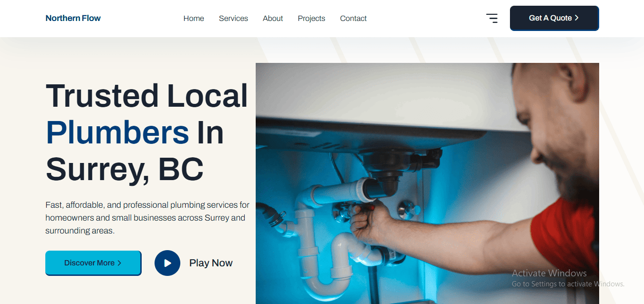644x304 pixels.
Task: Click the Play Now label
Action: click(211, 263)
